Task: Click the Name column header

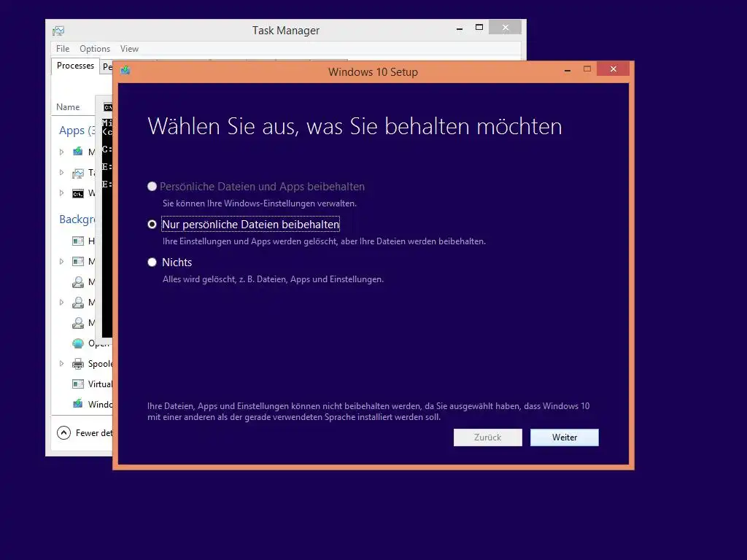Action: pyautogui.click(x=68, y=107)
